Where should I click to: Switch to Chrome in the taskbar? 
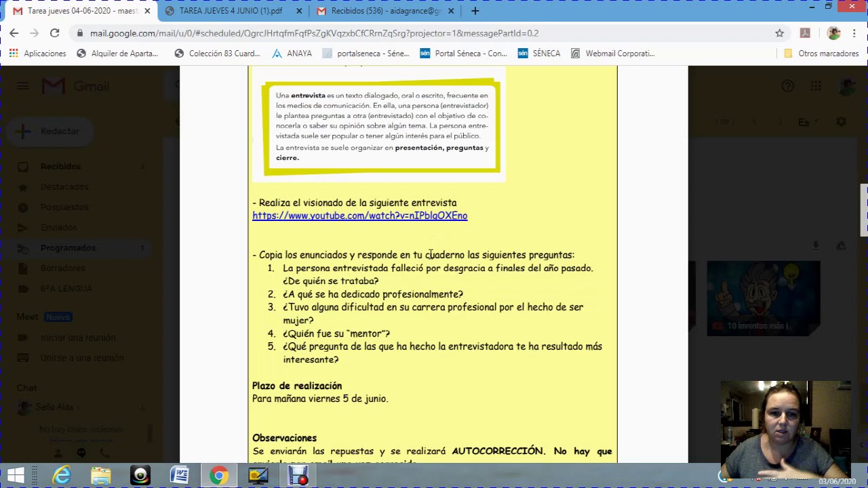click(219, 476)
